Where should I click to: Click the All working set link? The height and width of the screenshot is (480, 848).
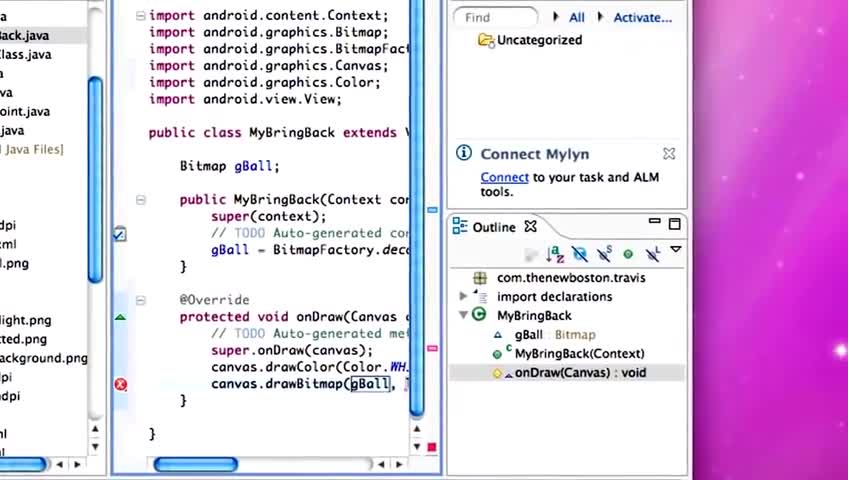(x=577, y=18)
